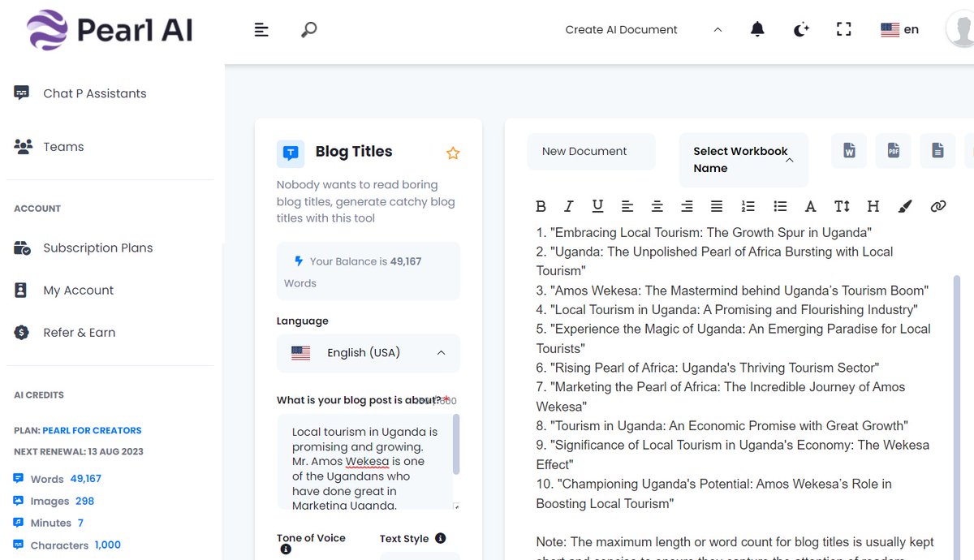Apply heading style with H icon

click(x=873, y=206)
